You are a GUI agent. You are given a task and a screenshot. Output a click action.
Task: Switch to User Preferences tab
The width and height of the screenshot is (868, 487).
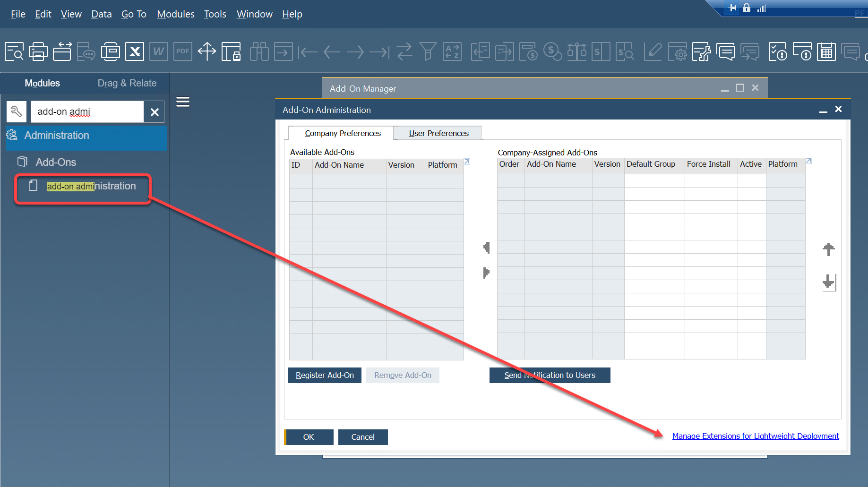point(438,133)
